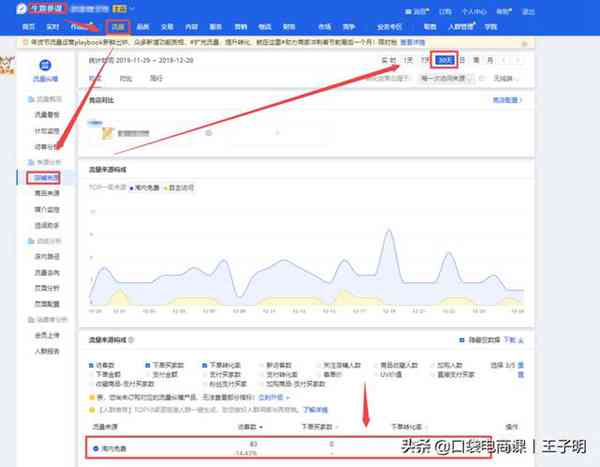Click the 生意参谋 logo icon
This screenshot has height=467, width=600.
(x=22, y=8)
